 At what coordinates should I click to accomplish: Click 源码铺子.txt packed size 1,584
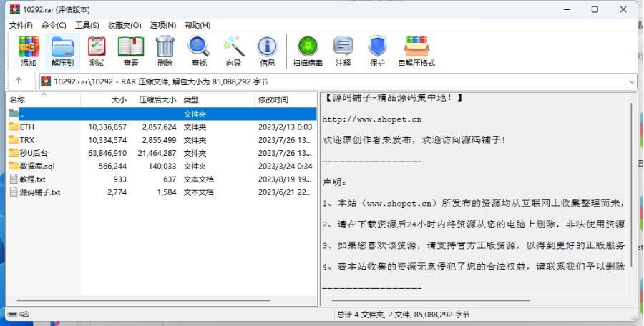[x=167, y=192]
